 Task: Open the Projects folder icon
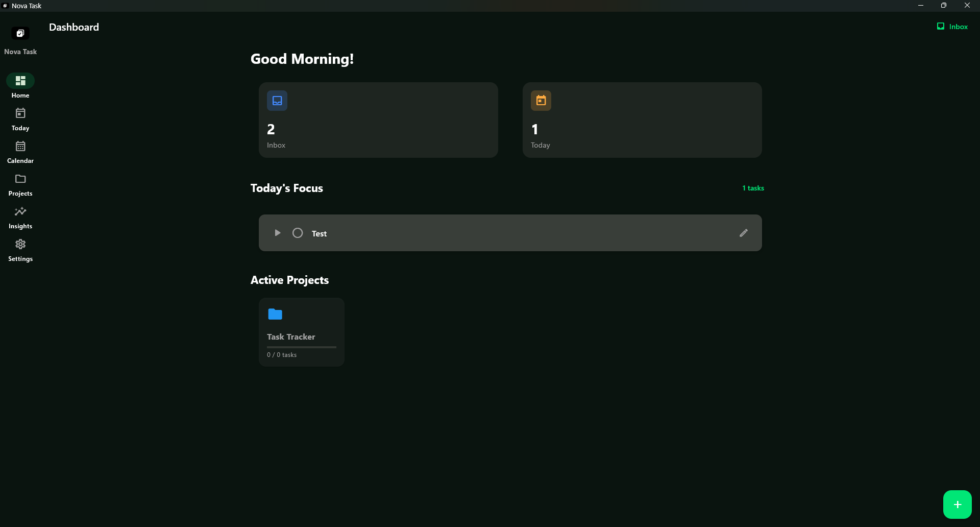tap(20, 179)
